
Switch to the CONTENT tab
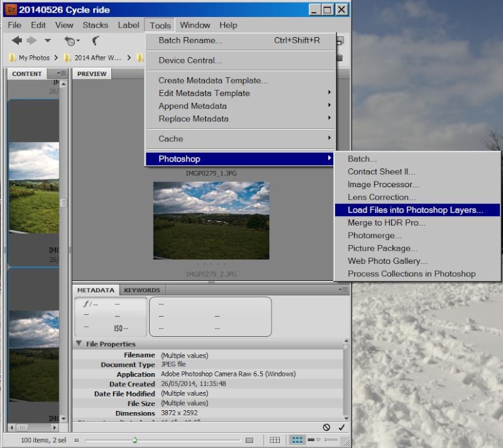(27, 74)
